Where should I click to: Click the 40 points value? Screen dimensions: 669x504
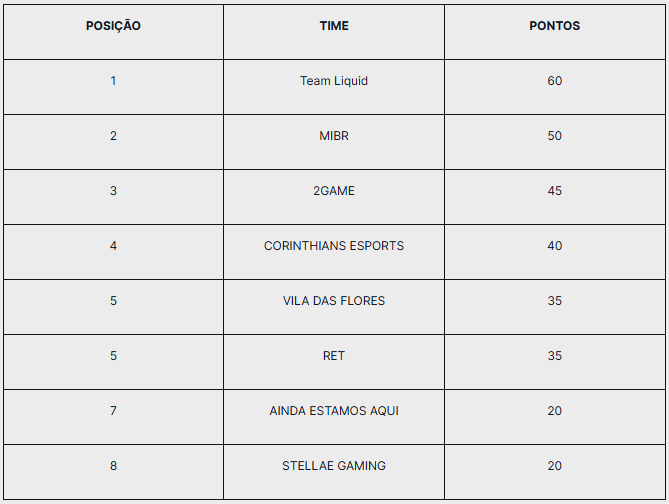click(x=554, y=246)
